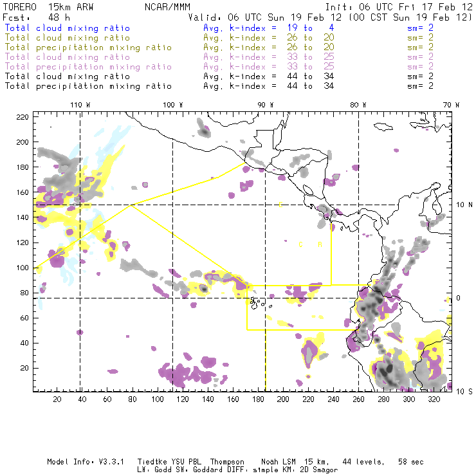
Task: Click the '70 W' longitude label
Action: pyautogui.click(x=451, y=104)
